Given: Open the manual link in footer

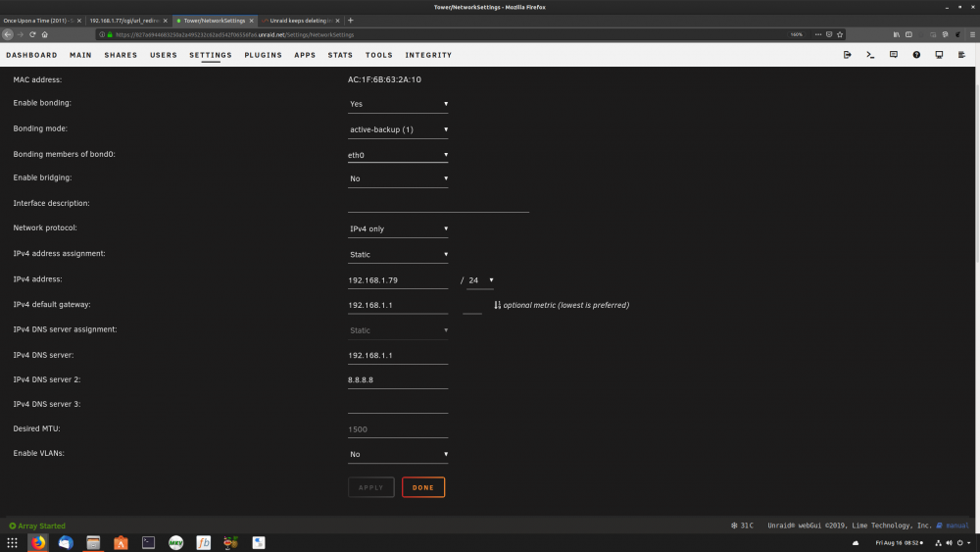Looking at the screenshot, I should click(956, 526).
